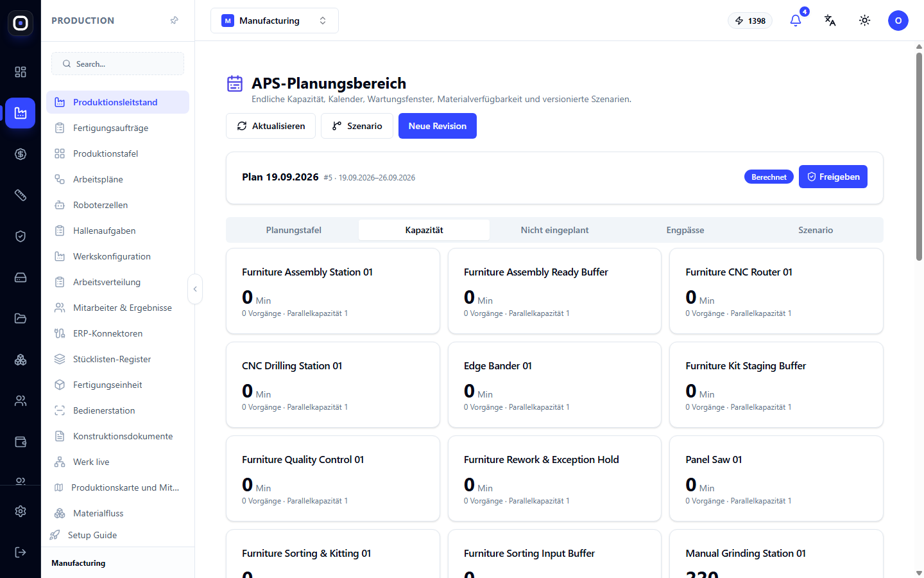Open the Setup Guide link
Image resolution: width=924 pixels, height=578 pixels.
click(x=83, y=535)
